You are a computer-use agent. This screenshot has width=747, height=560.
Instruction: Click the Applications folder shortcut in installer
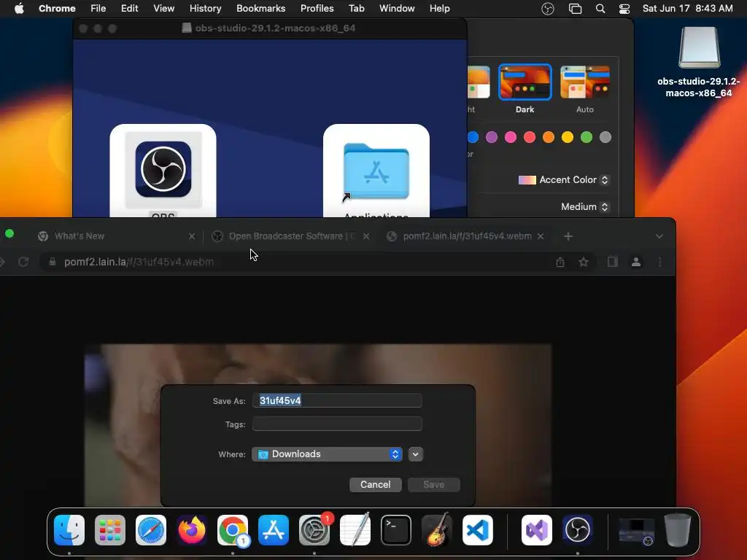(376, 171)
